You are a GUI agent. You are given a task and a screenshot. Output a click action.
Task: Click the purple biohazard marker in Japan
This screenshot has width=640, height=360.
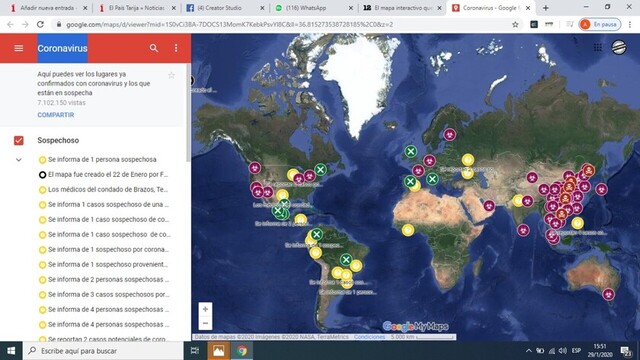tap(601, 189)
